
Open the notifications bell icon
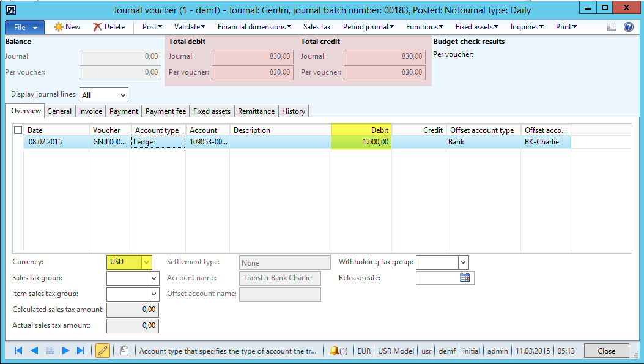click(x=334, y=351)
